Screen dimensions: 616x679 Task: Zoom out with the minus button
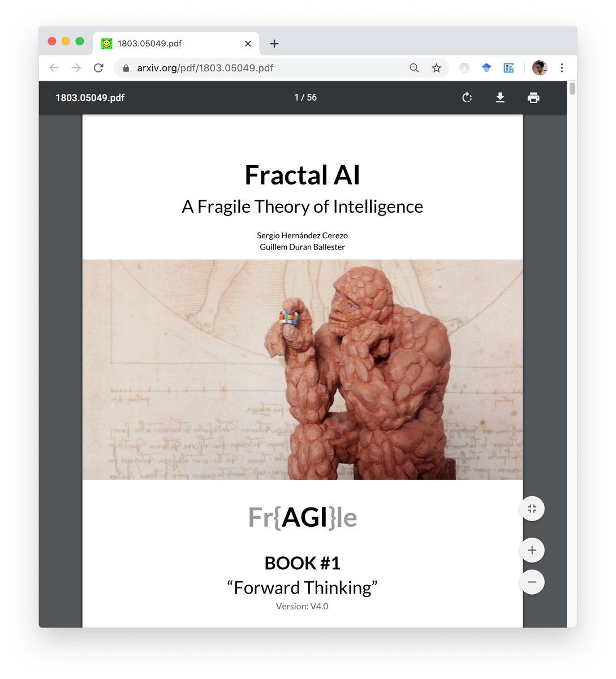point(532,582)
